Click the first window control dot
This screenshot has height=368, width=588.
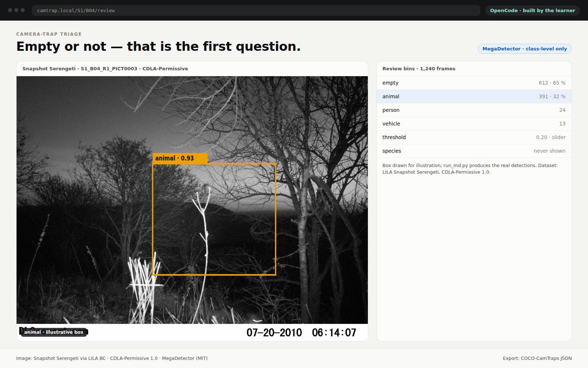coord(10,10)
